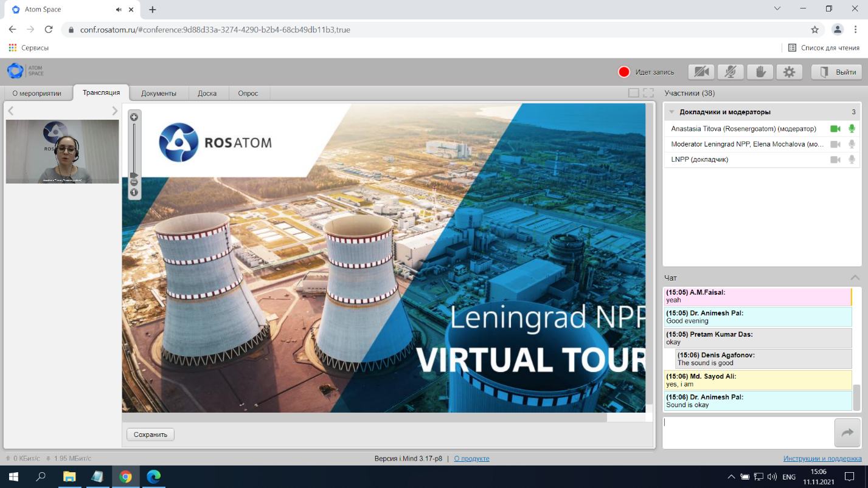This screenshot has width=868, height=488.
Task: Click the presentation zoom slider handle
Action: click(134, 175)
